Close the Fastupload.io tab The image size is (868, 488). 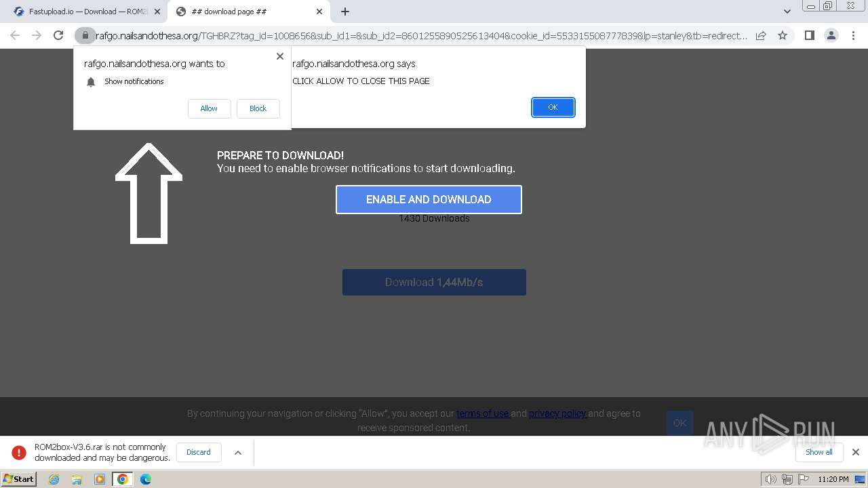(x=157, y=12)
